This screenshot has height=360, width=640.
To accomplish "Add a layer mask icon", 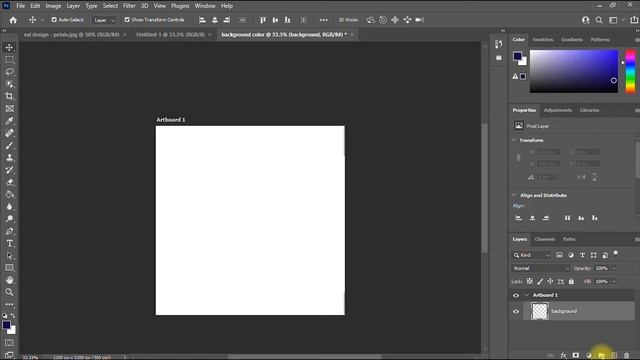I will (x=576, y=356).
